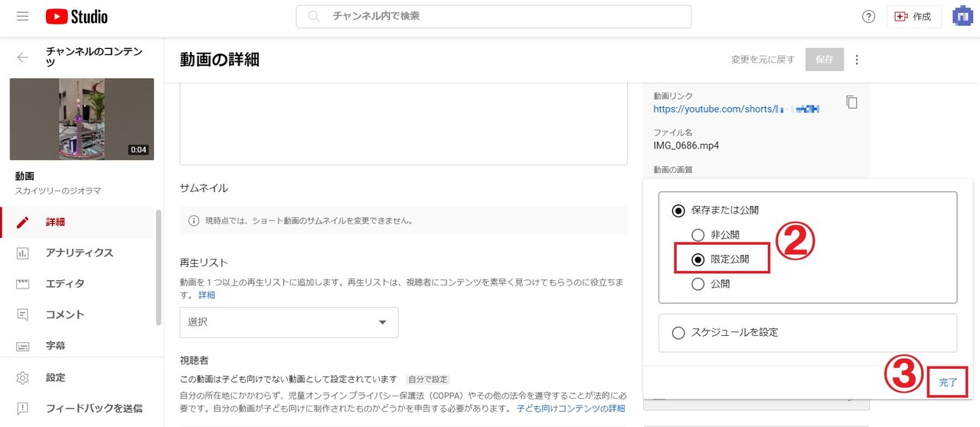This screenshot has width=980, height=427.
Task: Open the video thumbnail preview
Action: [x=82, y=119]
